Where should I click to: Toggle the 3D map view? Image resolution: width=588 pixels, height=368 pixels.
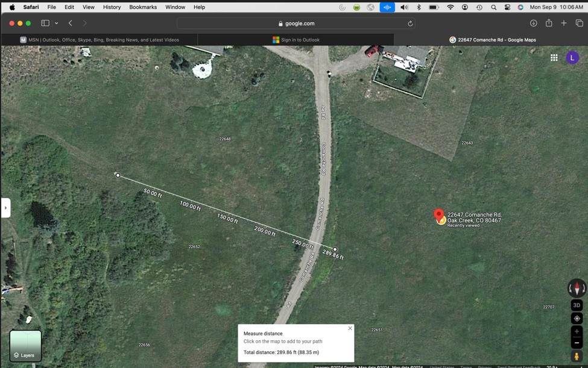pos(577,305)
